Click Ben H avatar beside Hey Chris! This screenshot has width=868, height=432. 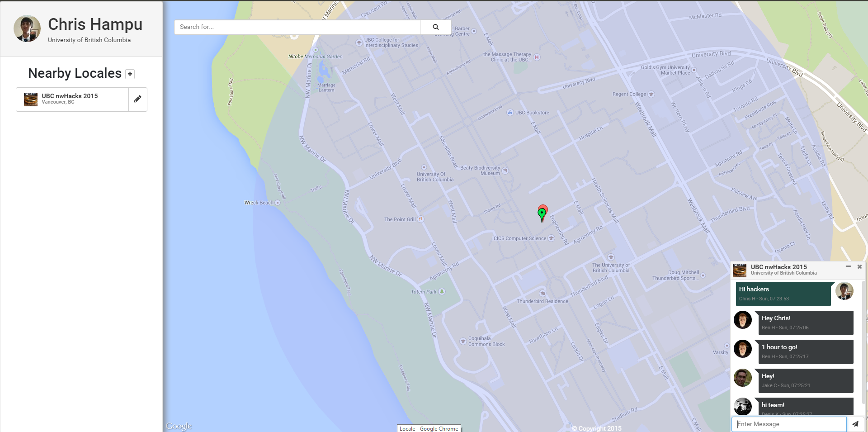pos(743,320)
